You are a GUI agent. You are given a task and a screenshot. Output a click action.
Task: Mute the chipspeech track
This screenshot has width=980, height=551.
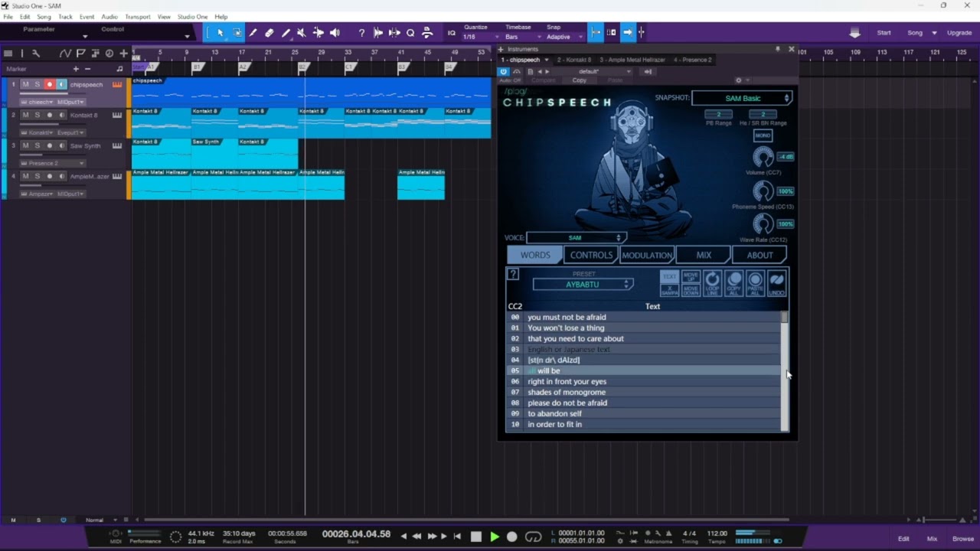(x=25, y=84)
